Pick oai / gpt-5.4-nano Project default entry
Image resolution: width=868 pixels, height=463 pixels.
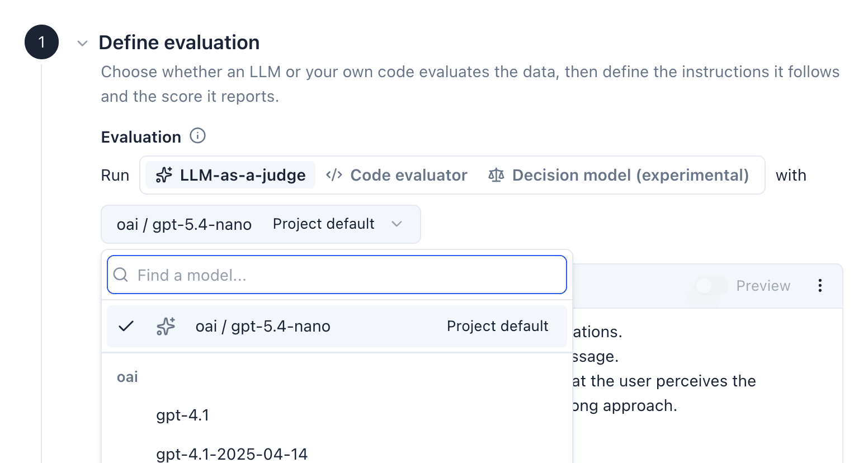click(x=337, y=326)
